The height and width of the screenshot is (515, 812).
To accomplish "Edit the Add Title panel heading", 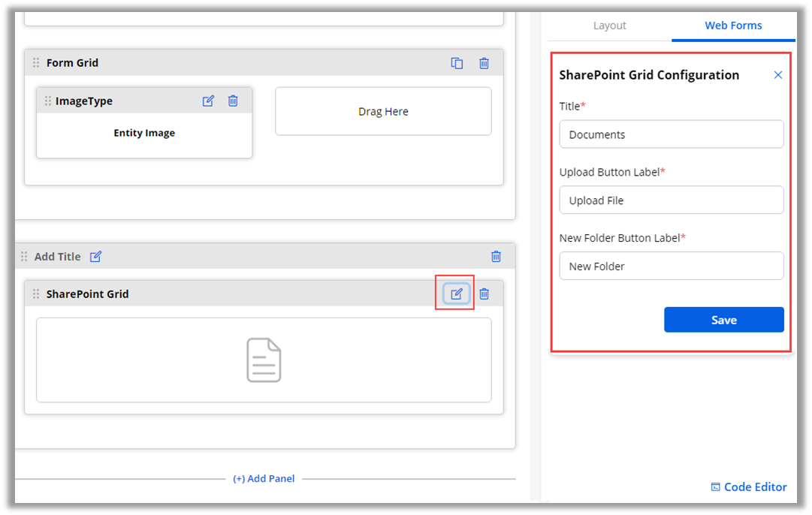I will [x=95, y=257].
